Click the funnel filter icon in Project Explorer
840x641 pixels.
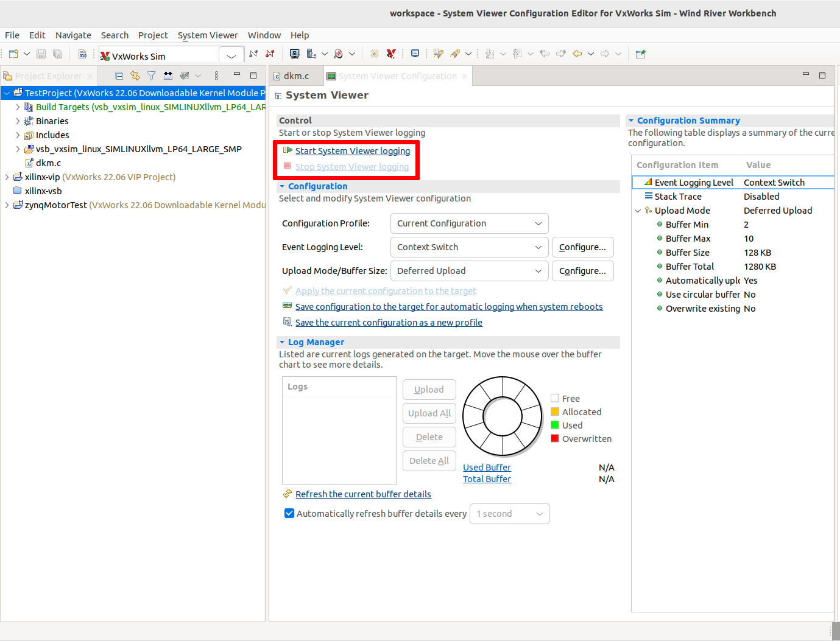coord(151,76)
